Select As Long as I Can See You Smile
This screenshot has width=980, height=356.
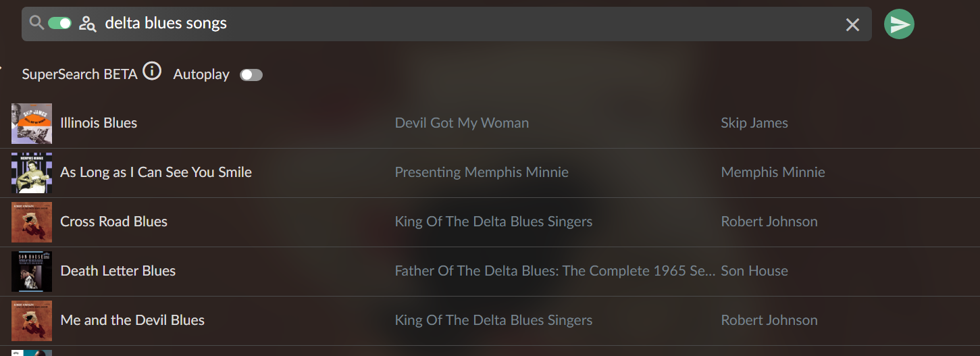[x=156, y=172]
